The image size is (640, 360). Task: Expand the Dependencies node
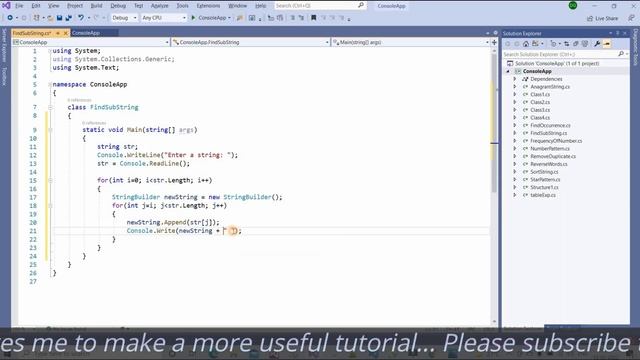point(515,79)
